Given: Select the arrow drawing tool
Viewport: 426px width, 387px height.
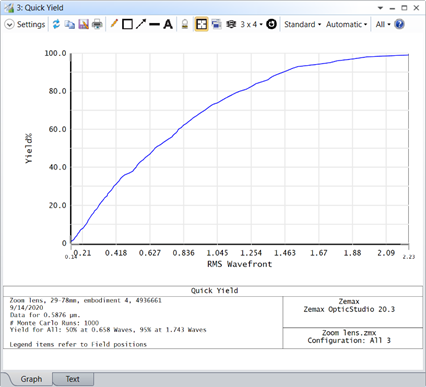Looking at the screenshot, I should pyautogui.click(x=141, y=24).
